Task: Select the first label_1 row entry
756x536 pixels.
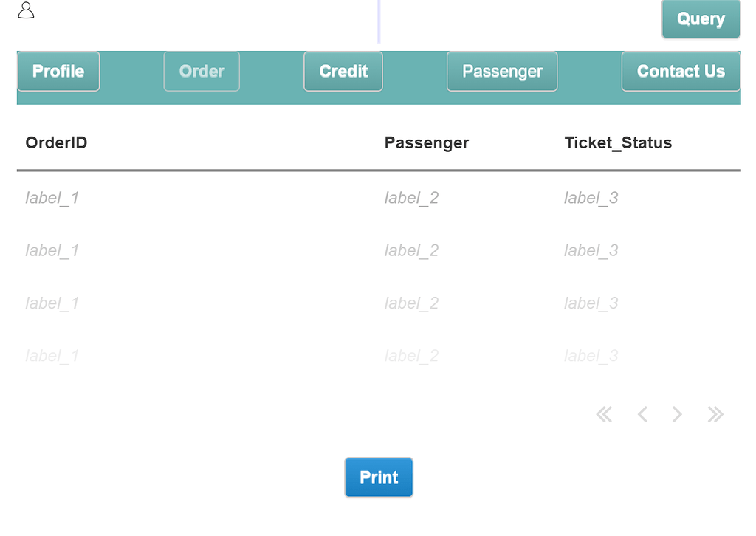Action: click(52, 198)
